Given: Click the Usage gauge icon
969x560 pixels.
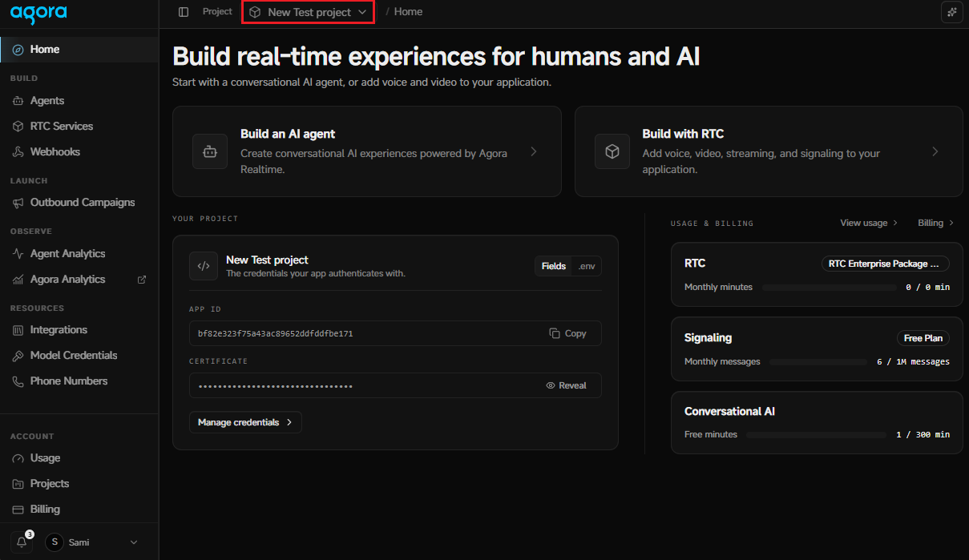Looking at the screenshot, I should [18, 458].
